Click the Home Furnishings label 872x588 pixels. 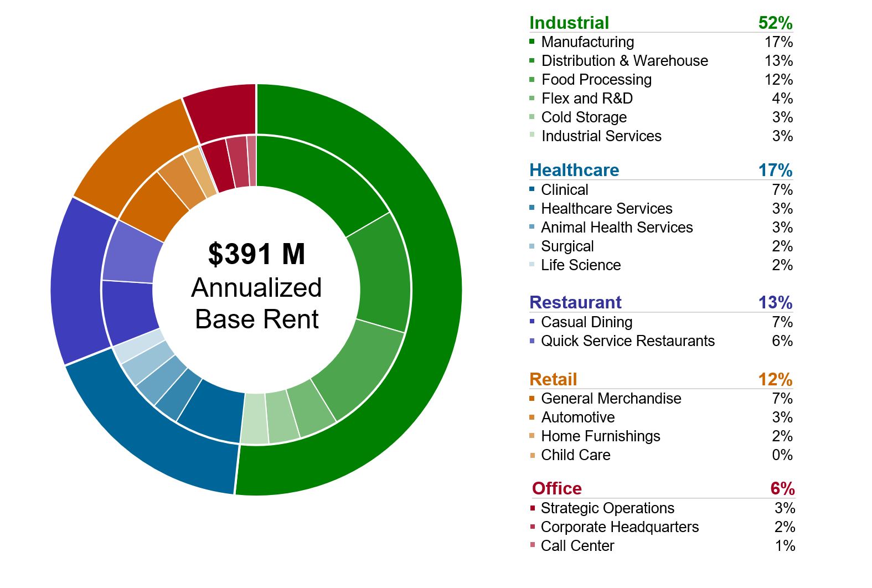(x=601, y=436)
